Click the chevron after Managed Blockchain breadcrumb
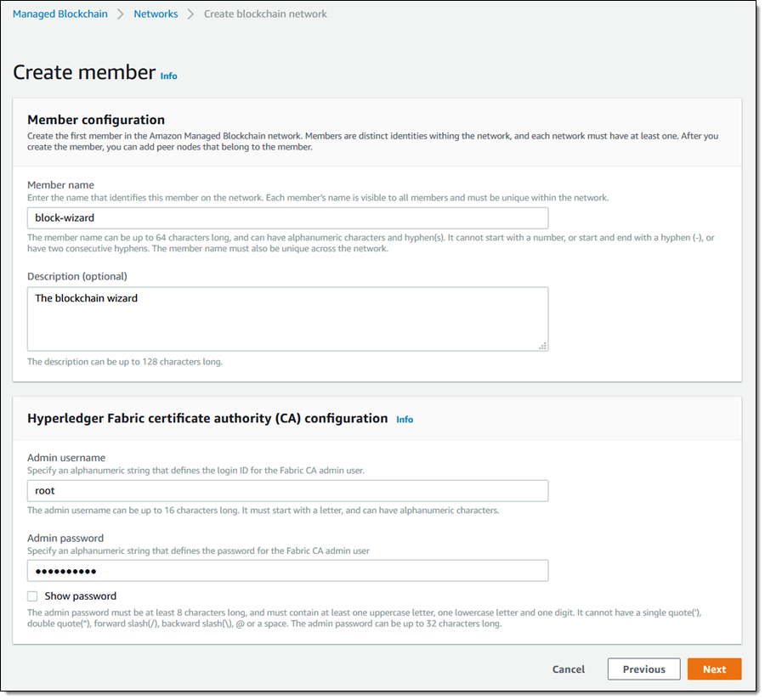Screen dimensions: 765x700 [121, 14]
